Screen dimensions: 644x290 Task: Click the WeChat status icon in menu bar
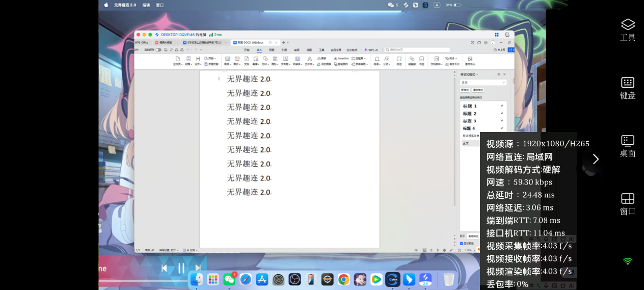(392, 5)
